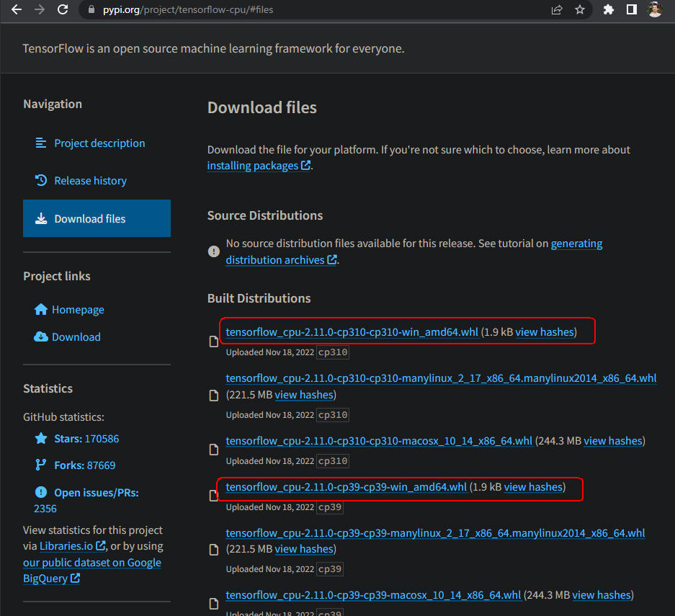Click the Project links heading

(x=57, y=276)
